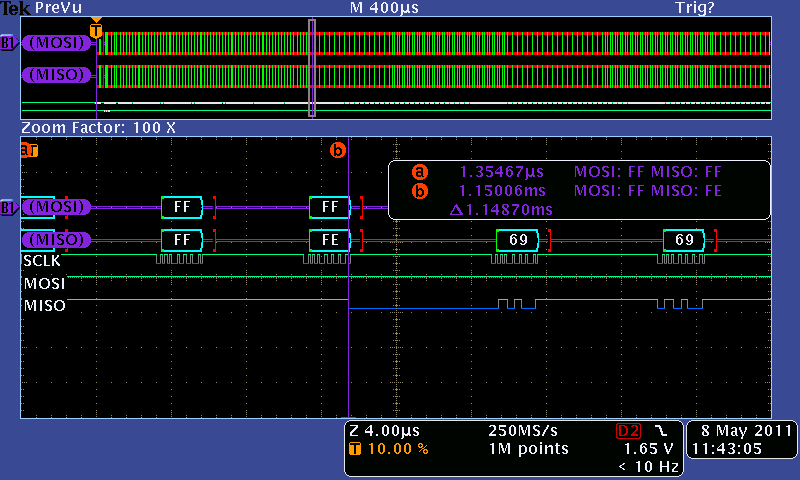Click the Tek logo
800x480 pixels.
(15, 8)
